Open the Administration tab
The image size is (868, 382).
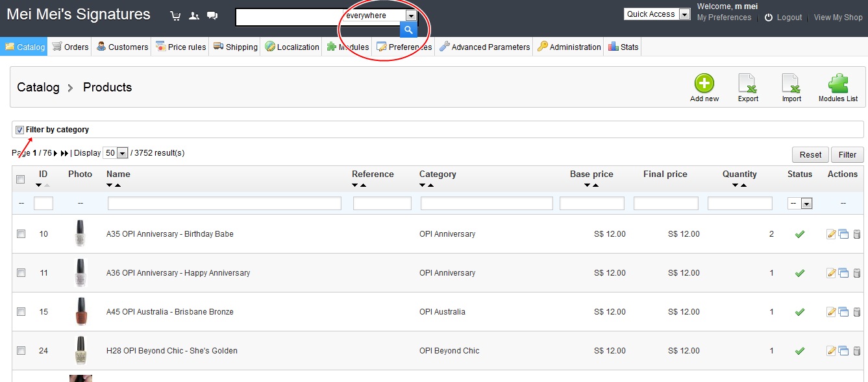click(569, 47)
